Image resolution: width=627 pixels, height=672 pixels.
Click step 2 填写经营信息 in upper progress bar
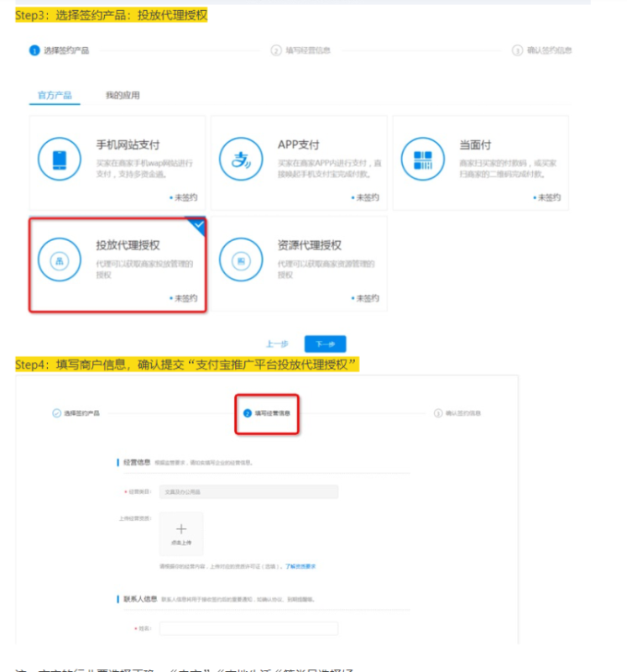pyautogui.click(x=300, y=50)
